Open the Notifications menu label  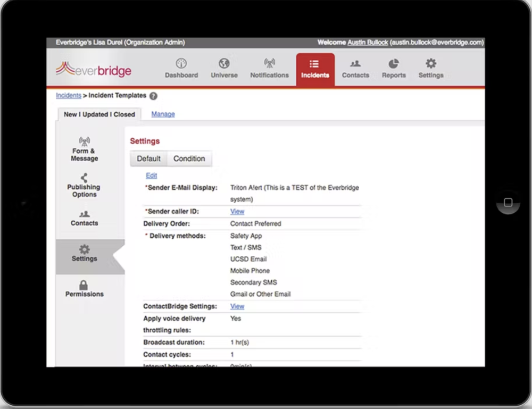pos(269,76)
